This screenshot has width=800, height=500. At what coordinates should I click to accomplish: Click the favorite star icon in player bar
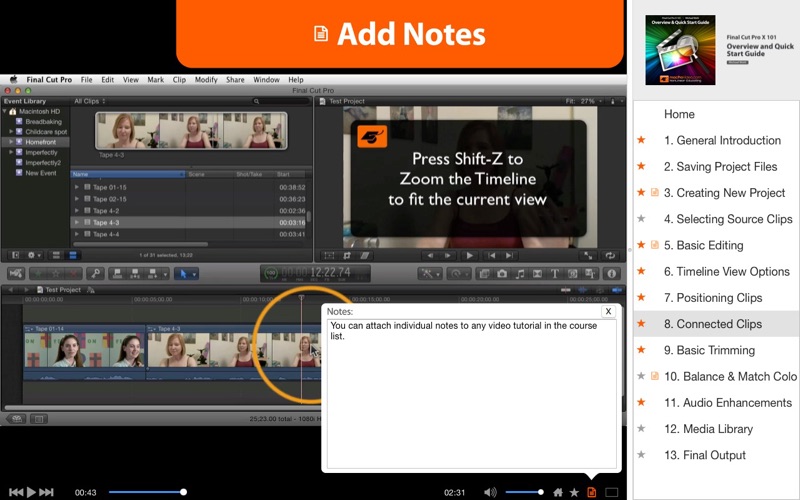pos(574,492)
